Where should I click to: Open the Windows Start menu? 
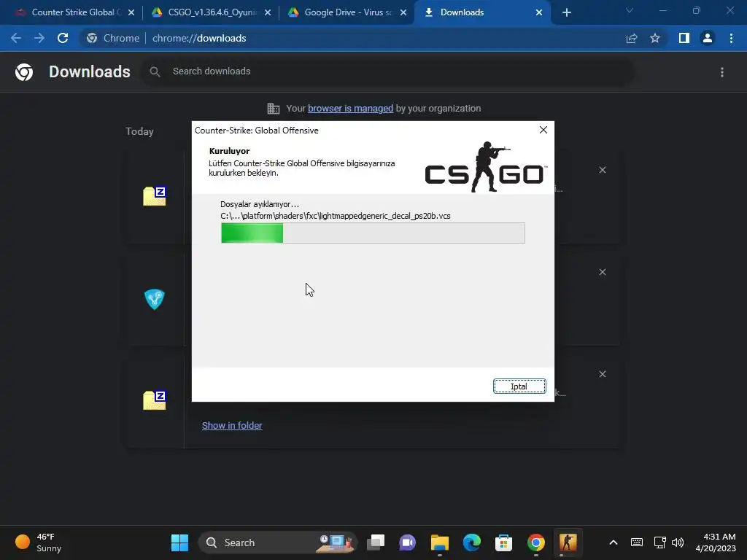179,542
